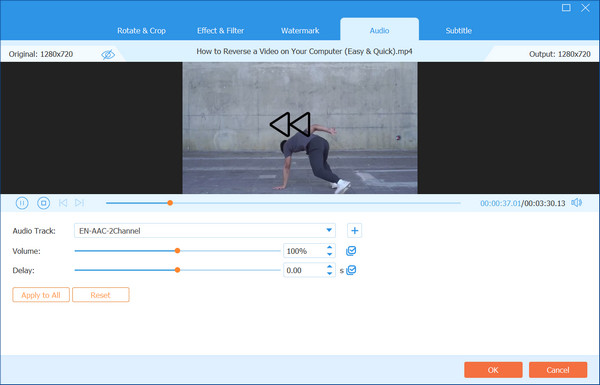Increase volume with up stepper arrow
Screen dimensions: 600x385
coord(329,248)
